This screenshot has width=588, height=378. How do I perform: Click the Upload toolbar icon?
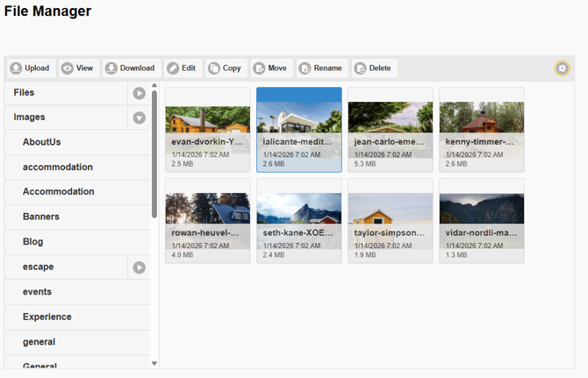click(16, 68)
